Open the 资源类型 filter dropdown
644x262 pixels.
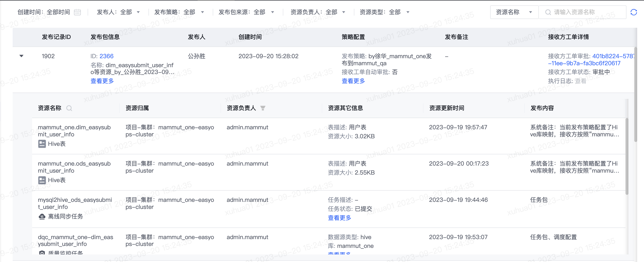point(385,12)
